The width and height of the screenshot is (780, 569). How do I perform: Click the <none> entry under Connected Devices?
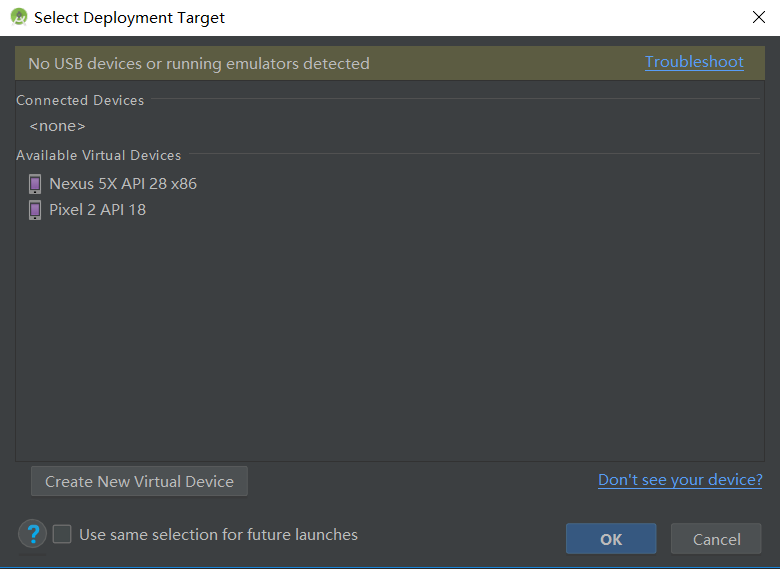(x=57, y=126)
